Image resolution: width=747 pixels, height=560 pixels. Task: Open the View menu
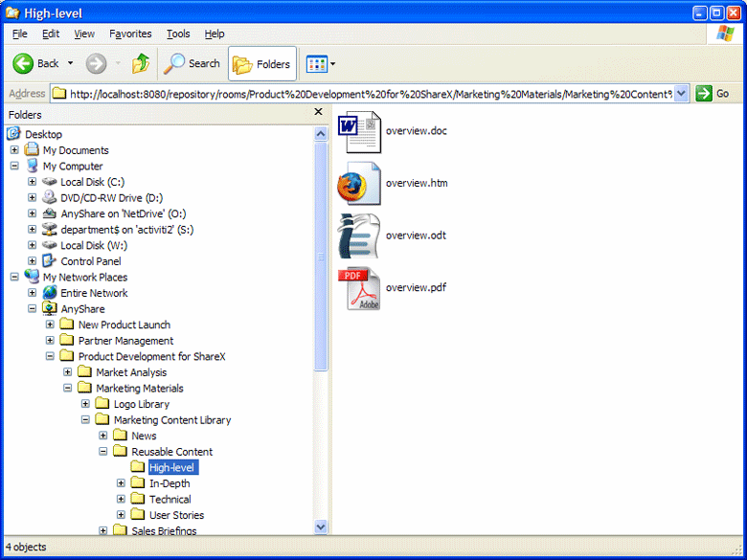(x=84, y=34)
